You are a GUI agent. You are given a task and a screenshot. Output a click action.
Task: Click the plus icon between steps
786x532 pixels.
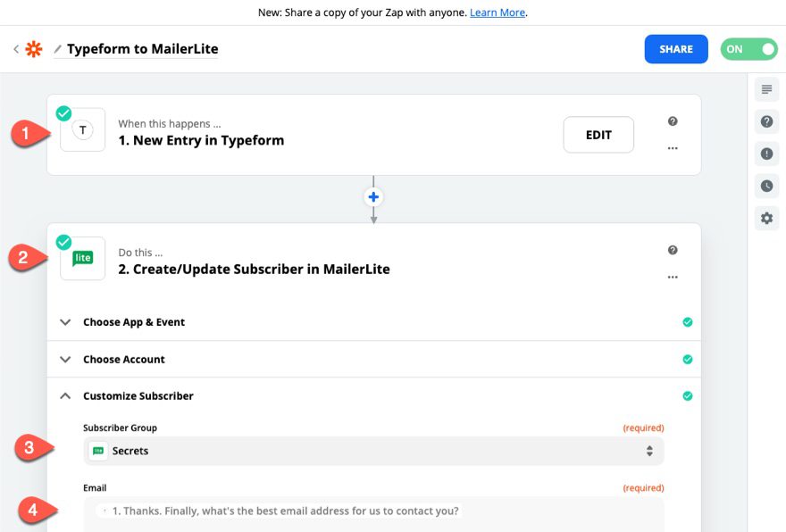coord(372,196)
